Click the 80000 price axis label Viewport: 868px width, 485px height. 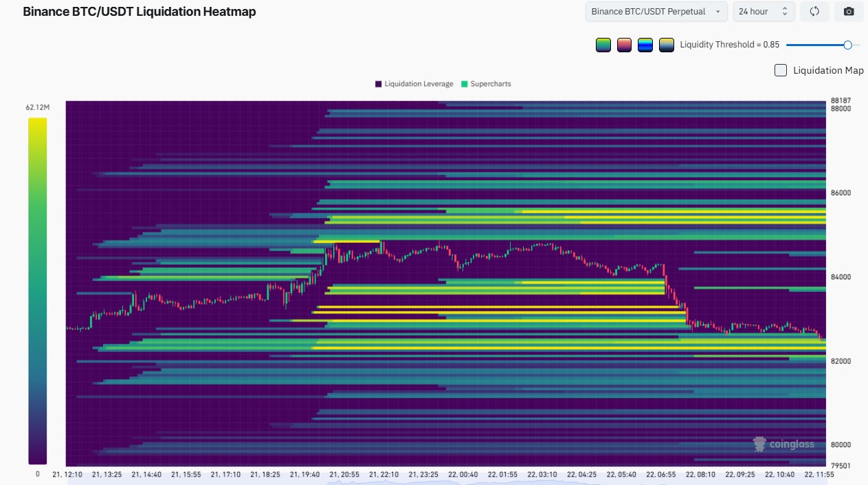(x=841, y=445)
